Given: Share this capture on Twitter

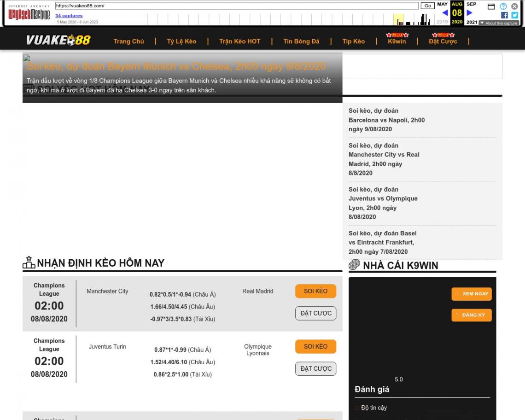Looking at the screenshot, I should [x=514, y=15].
